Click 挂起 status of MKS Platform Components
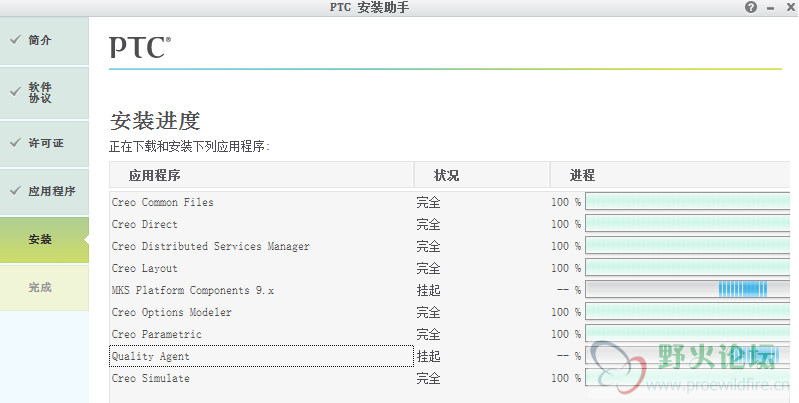Image resolution: width=799 pixels, height=403 pixels. (428, 290)
